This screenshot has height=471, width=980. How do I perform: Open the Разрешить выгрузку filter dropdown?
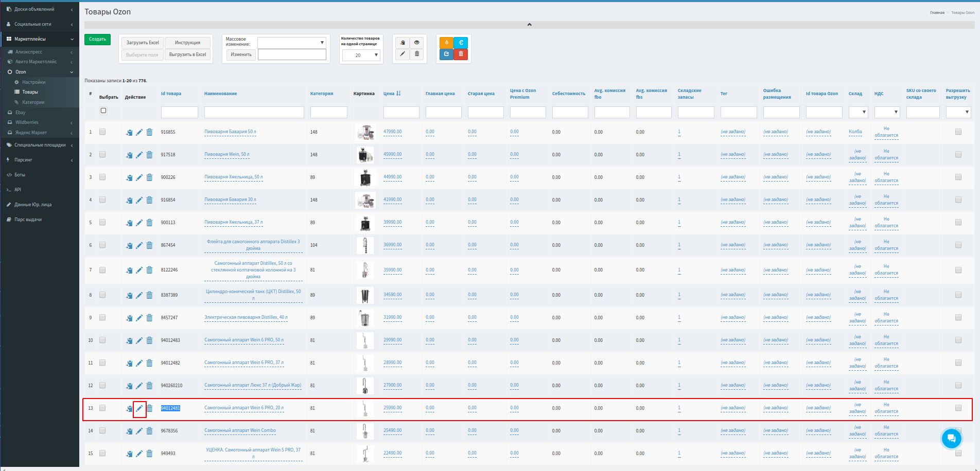click(x=958, y=112)
